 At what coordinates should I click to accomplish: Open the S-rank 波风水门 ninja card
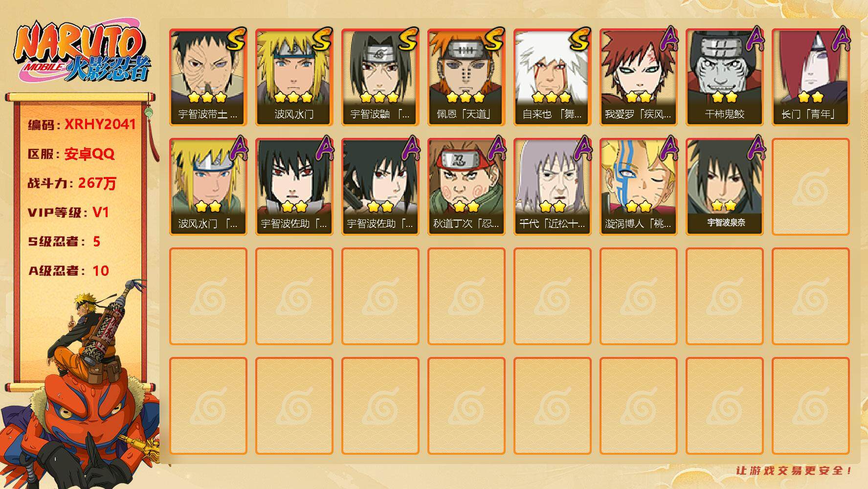click(x=294, y=77)
